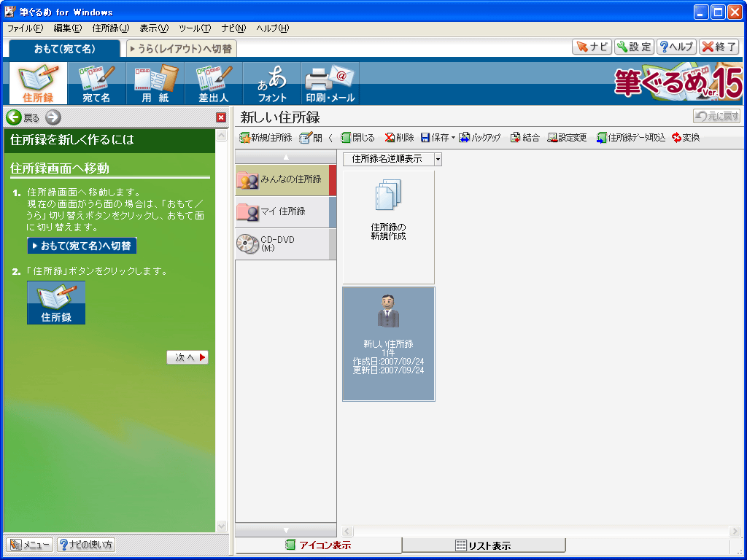Switch to うら(レイアウト)へ切替 tab

(x=181, y=49)
